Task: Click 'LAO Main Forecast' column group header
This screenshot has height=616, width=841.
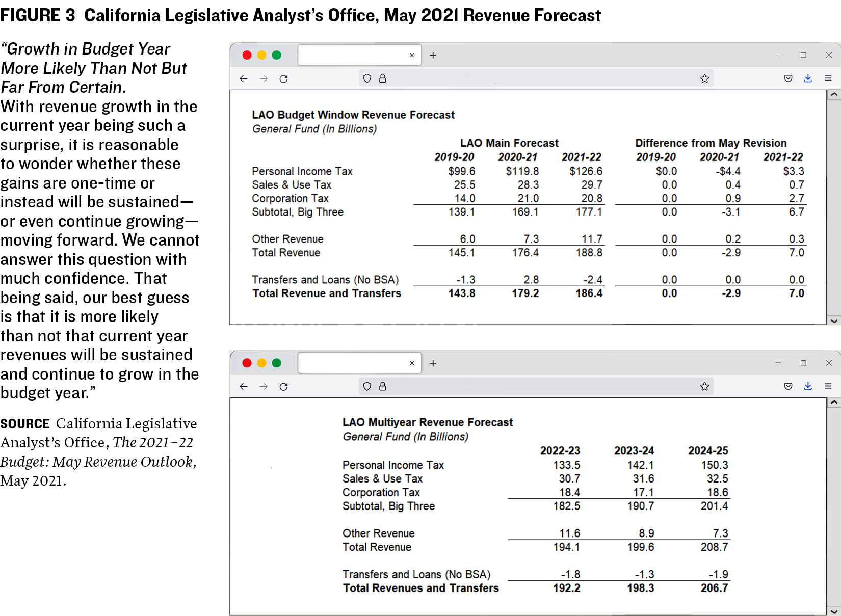Action: (509, 143)
